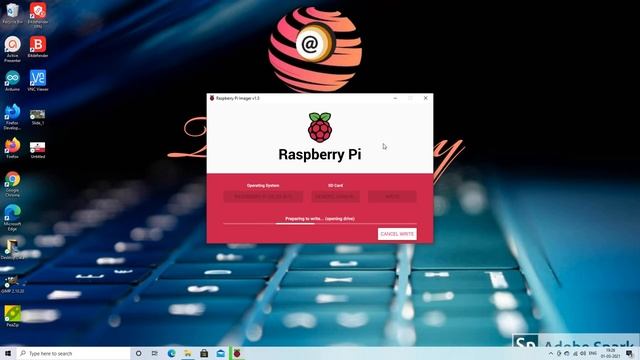Viewport: 640px width, 360px height.
Task: Click the write progress bar
Action: point(320,224)
